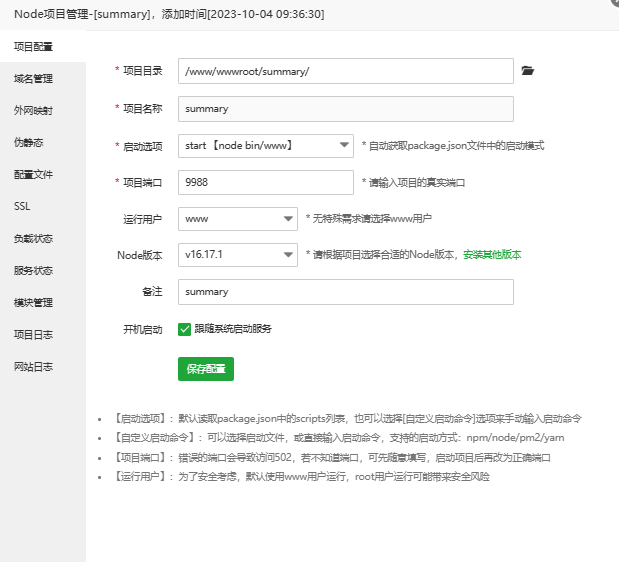Image resolution: width=619 pixels, height=562 pixels.
Task: Click the green 保存配置 button
Action: pyautogui.click(x=206, y=369)
